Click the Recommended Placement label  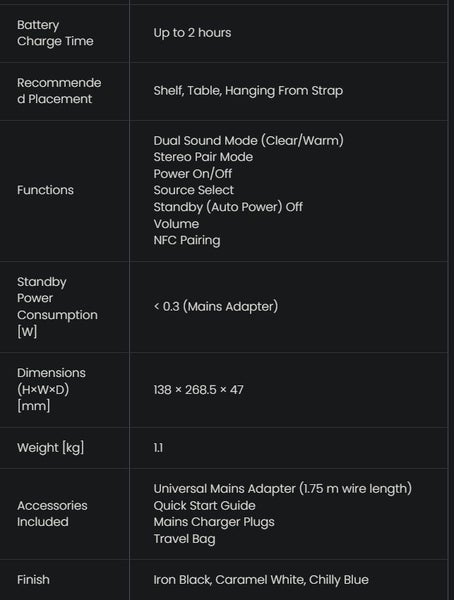click(x=59, y=91)
